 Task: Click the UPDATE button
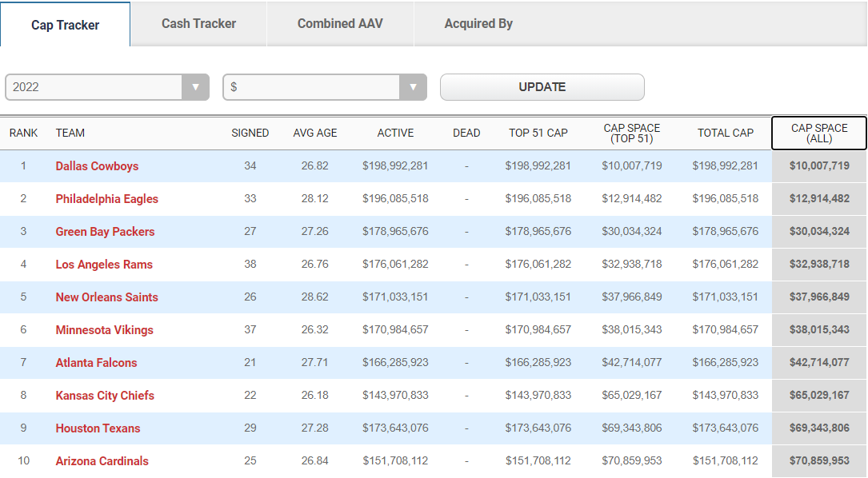[542, 87]
